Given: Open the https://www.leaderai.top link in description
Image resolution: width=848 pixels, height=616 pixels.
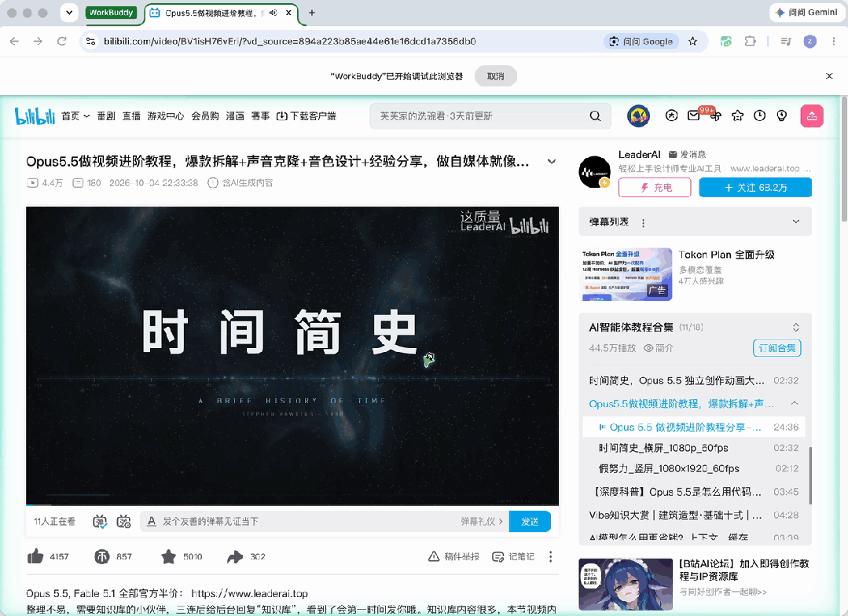Looking at the screenshot, I should pyautogui.click(x=249, y=593).
